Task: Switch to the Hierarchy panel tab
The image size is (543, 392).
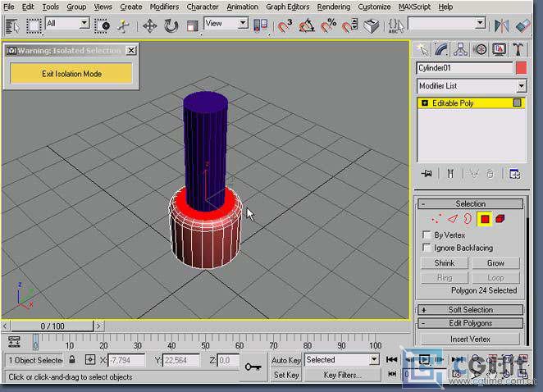Action: pyautogui.click(x=460, y=50)
